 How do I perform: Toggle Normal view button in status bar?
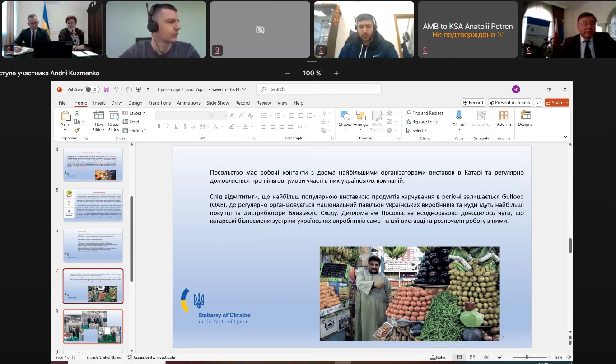(x=459, y=357)
